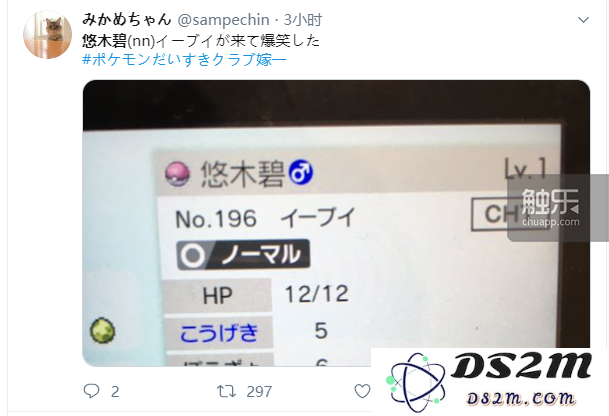Click the 3小时 timestamp

click(x=303, y=20)
